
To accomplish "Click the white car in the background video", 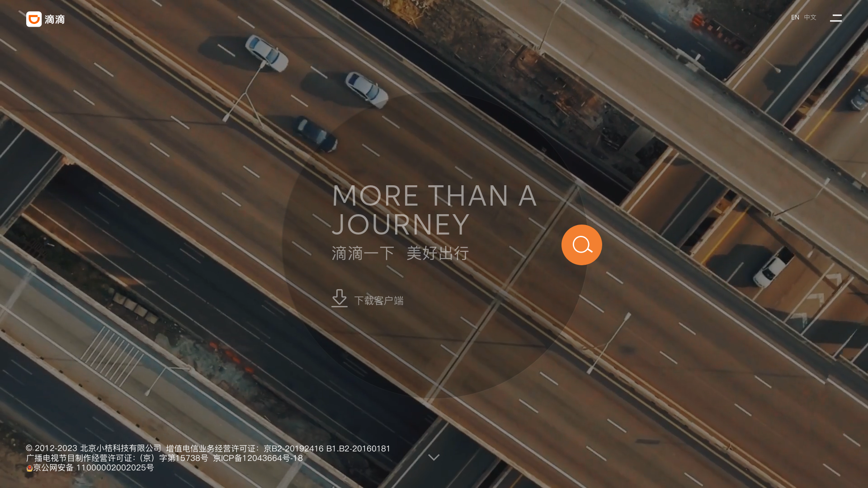I will pyautogui.click(x=267, y=53).
